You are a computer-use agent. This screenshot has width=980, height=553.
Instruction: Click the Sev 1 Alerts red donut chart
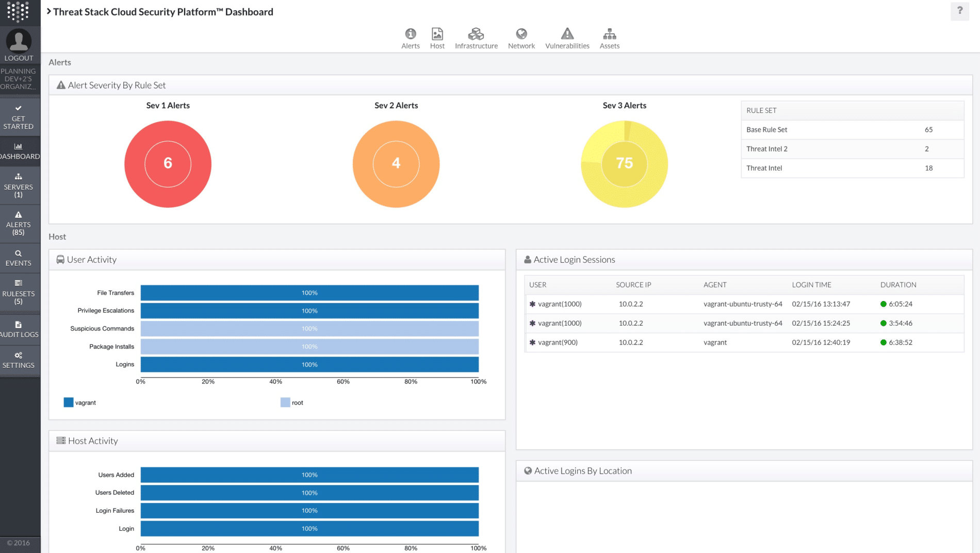tap(168, 164)
